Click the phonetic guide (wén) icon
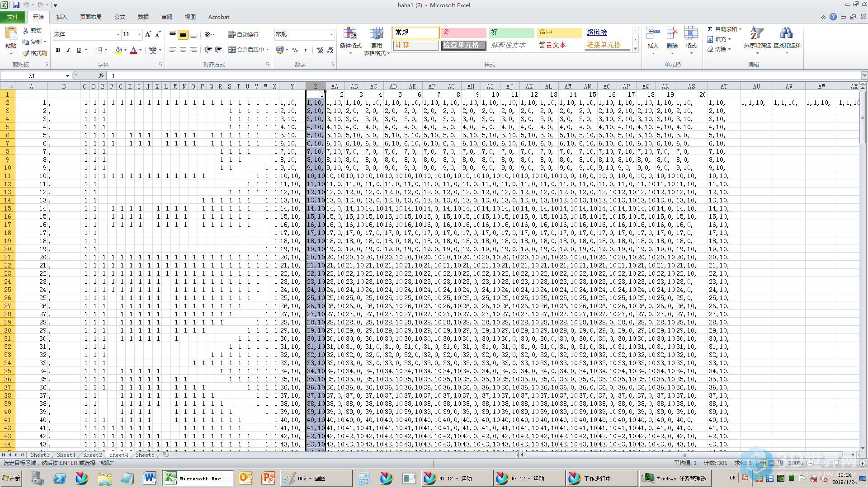 pos(153,50)
